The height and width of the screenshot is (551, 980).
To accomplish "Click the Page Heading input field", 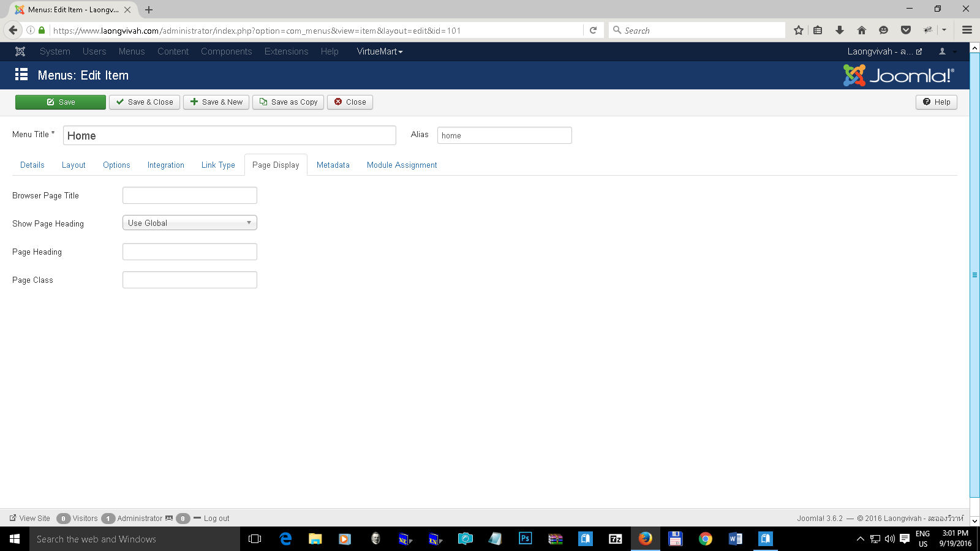I will click(190, 252).
